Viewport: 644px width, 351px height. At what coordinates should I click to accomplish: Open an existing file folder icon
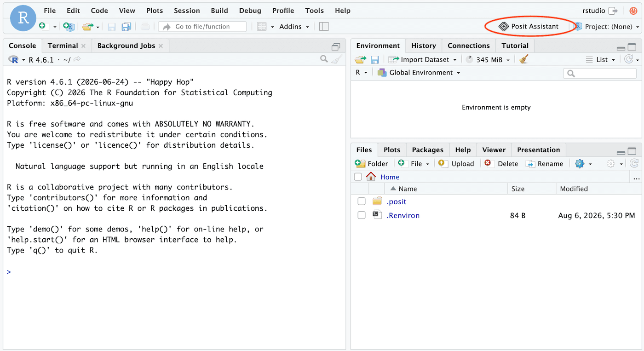coord(87,27)
